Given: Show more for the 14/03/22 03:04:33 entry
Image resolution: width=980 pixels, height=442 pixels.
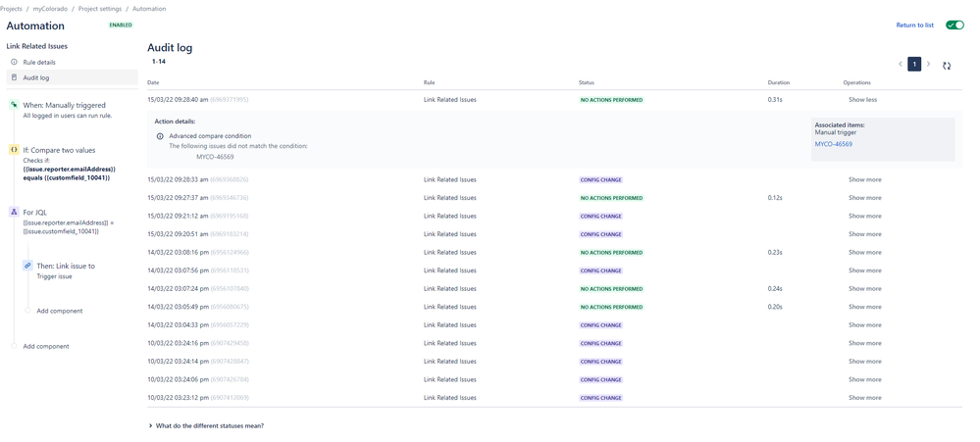Looking at the screenshot, I should 865,324.
